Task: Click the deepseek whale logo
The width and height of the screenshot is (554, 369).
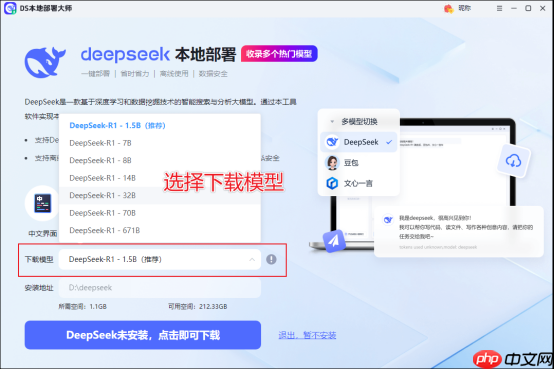Action: pos(45,62)
